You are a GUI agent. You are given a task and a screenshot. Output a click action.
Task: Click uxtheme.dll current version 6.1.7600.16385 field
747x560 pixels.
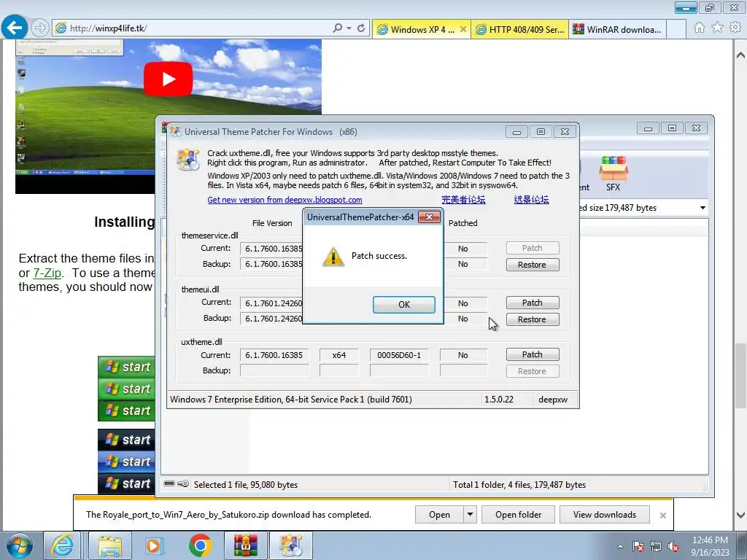274,355
